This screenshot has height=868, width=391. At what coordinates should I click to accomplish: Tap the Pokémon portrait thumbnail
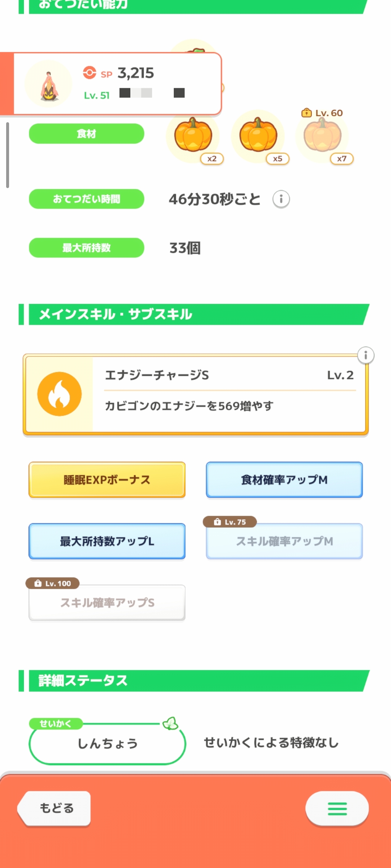coord(49,85)
